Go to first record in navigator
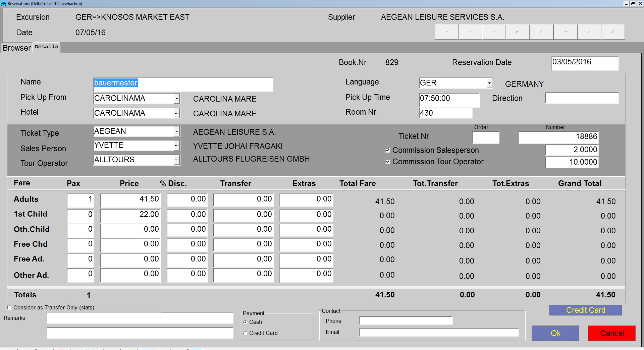Viewport: 644px width, 350px height. tap(446, 32)
